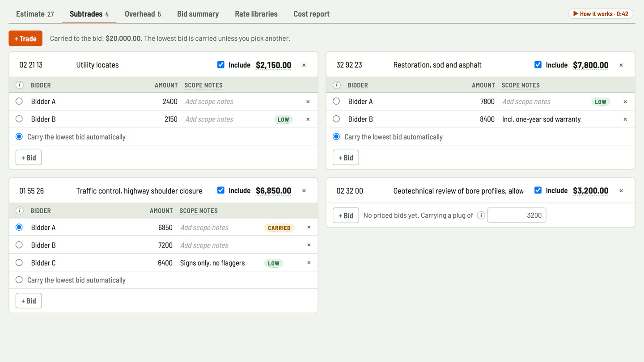Remove the Traffic control trade card

[304, 191]
